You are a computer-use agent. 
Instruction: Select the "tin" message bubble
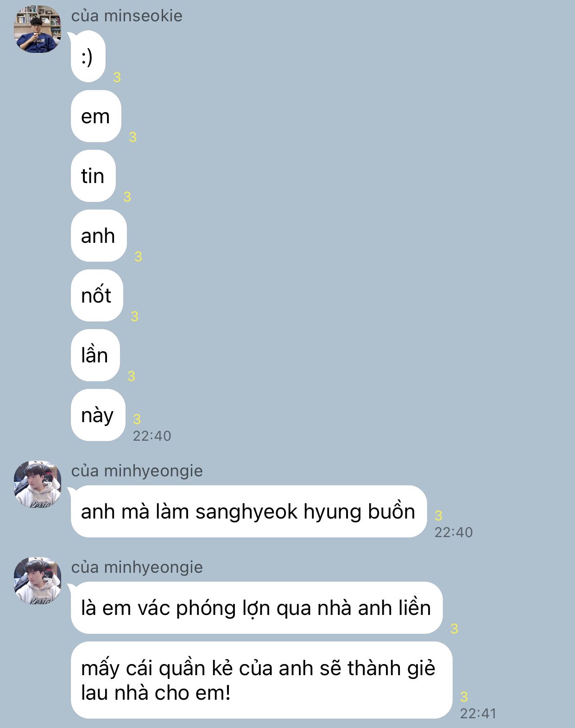[x=93, y=176]
